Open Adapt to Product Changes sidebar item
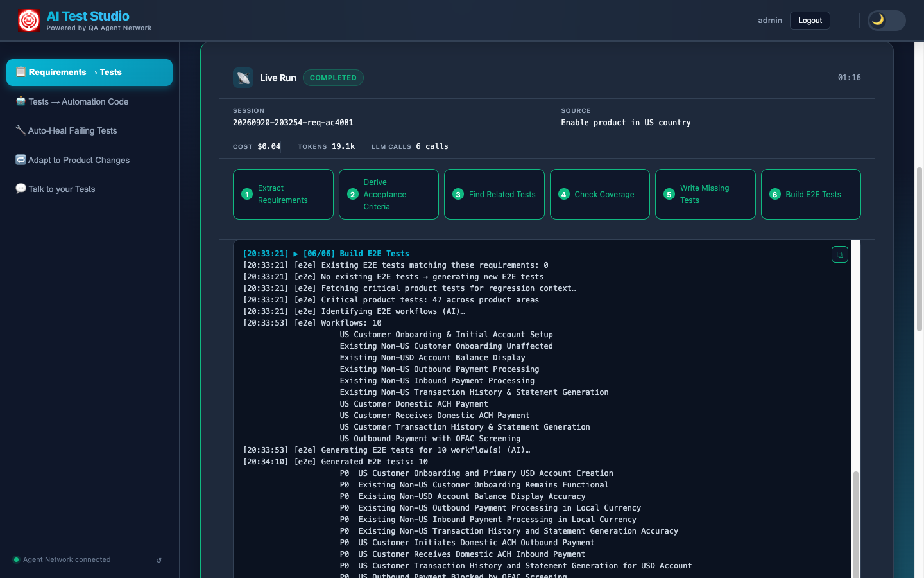This screenshot has width=924, height=578. pyautogui.click(x=89, y=160)
